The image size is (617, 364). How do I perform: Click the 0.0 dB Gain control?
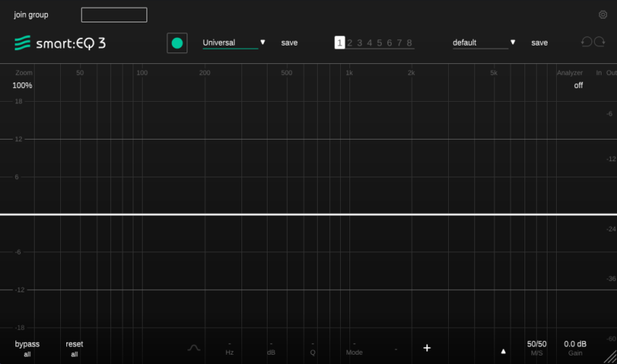point(575,347)
